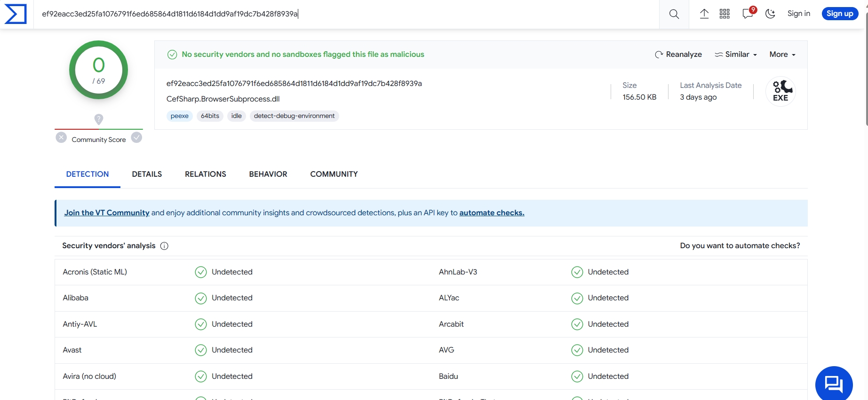Click the EXE file type icon
The height and width of the screenshot is (400, 868).
(x=780, y=91)
